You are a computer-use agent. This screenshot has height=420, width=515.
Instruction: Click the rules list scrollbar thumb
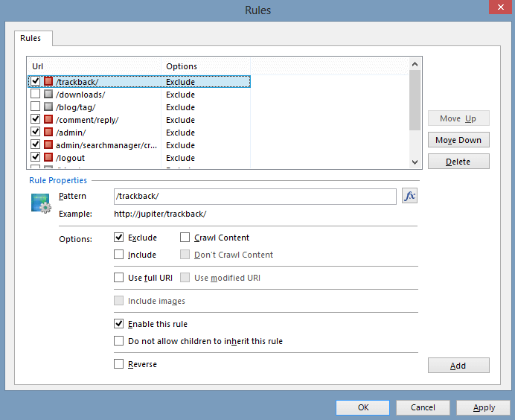[x=415, y=100]
